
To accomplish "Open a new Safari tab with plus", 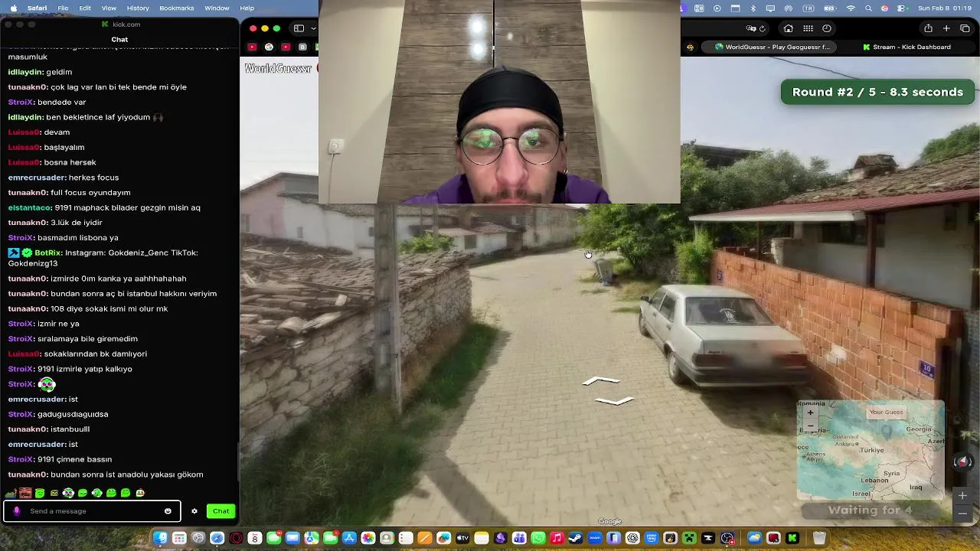I will (946, 28).
